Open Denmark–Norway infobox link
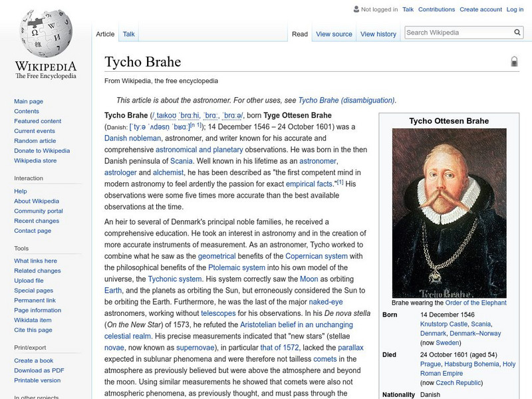 tap(475, 334)
